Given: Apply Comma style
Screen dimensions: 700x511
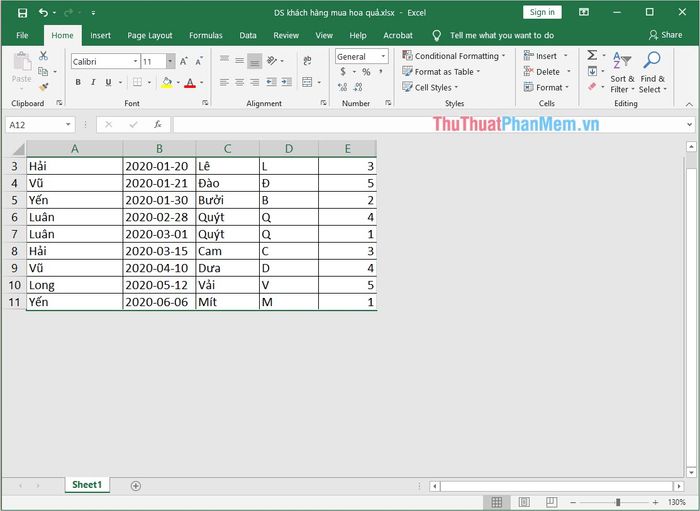Looking at the screenshot, I should pos(381,71).
